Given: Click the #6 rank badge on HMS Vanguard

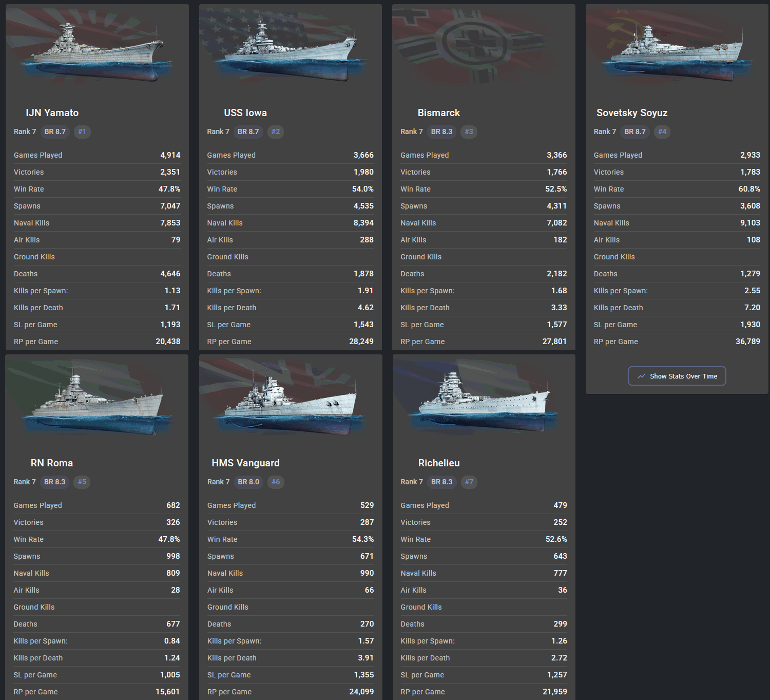Looking at the screenshot, I should (x=276, y=482).
